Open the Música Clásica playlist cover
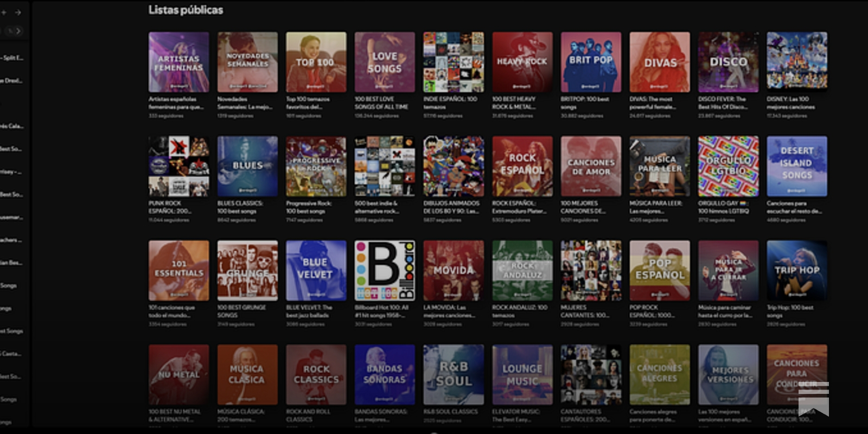 coord(247,375)
